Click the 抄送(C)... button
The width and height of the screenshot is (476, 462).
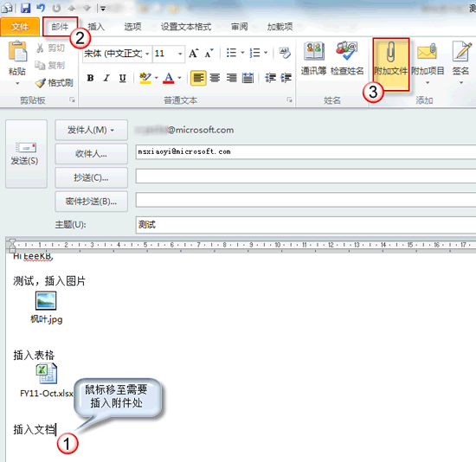coord(91,177)
